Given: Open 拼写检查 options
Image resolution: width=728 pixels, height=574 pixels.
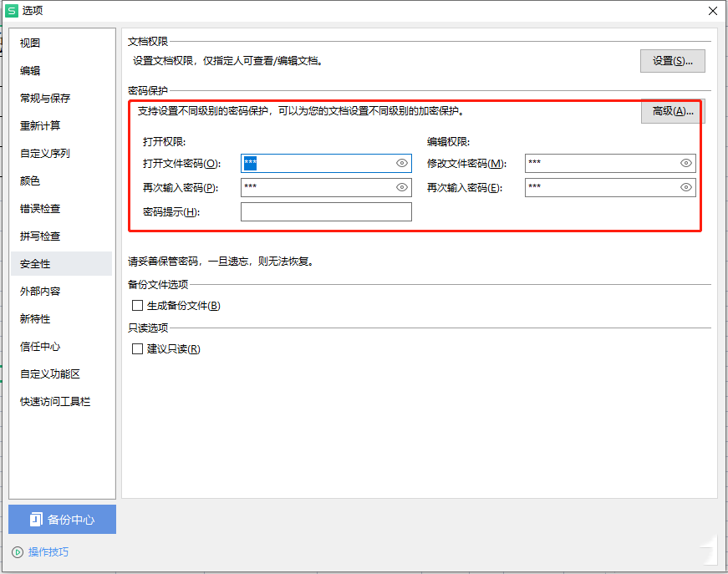Looking at the screenshot, I should (61, 236).
